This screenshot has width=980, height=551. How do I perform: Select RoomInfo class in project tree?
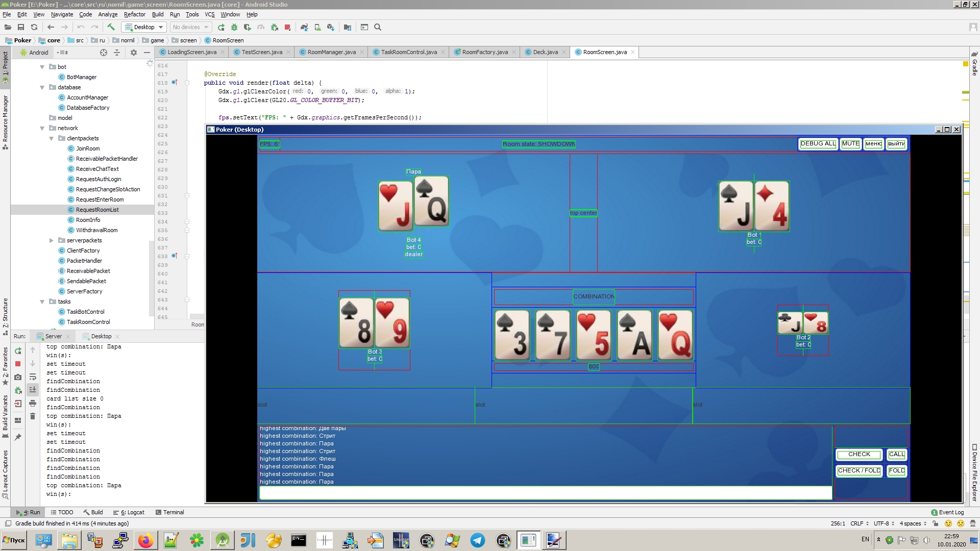point(88,220)
